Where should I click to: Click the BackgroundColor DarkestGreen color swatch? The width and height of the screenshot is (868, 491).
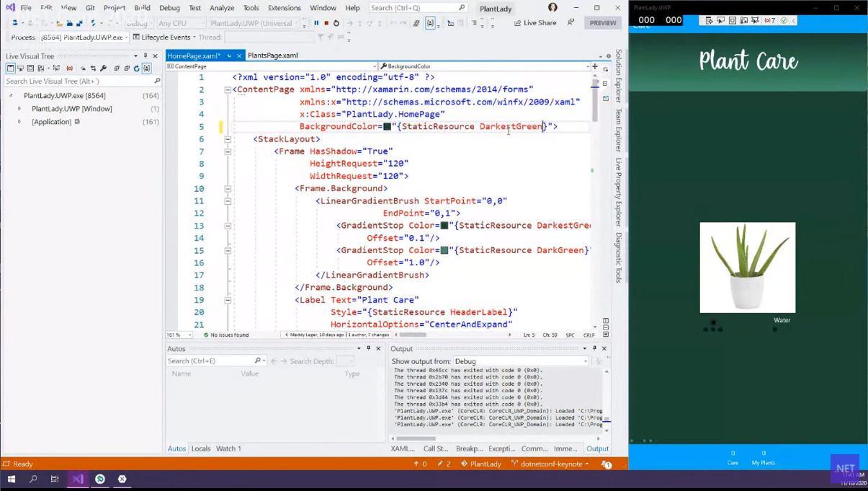tap(387, 127)
